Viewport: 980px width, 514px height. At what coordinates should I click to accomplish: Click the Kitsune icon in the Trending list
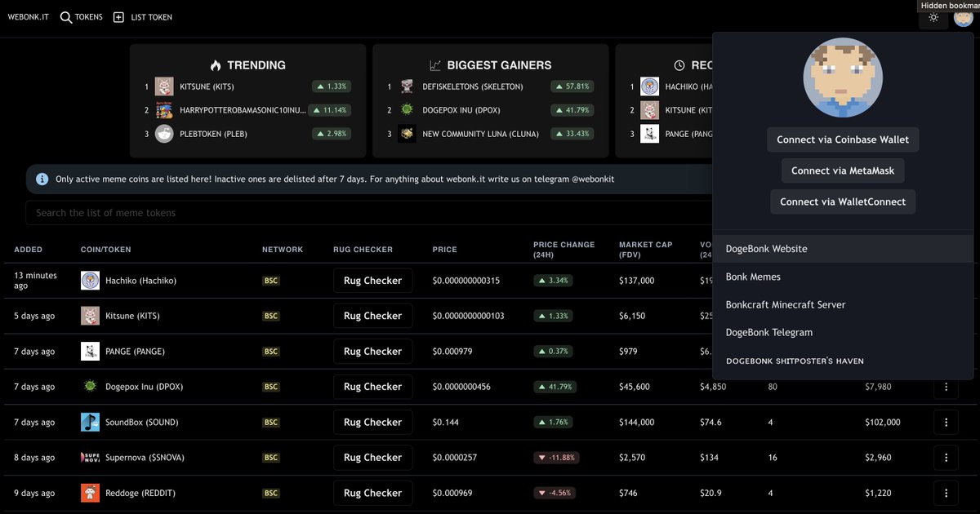pyautogui.click(x=163, y=86)
